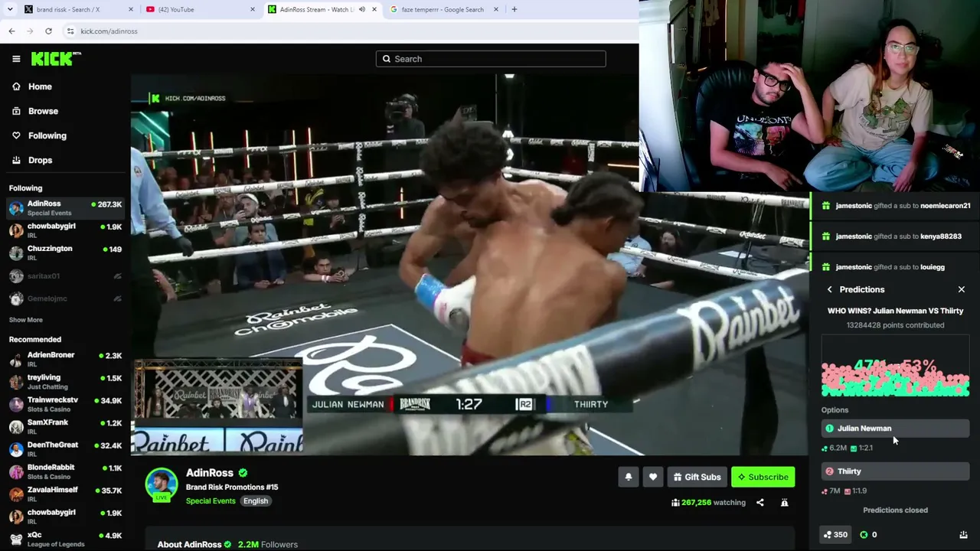This screenshot has width=980, height=551.
Task: Open site information icon in address bar
Action: pyautogui.click(x=70, y=31)
